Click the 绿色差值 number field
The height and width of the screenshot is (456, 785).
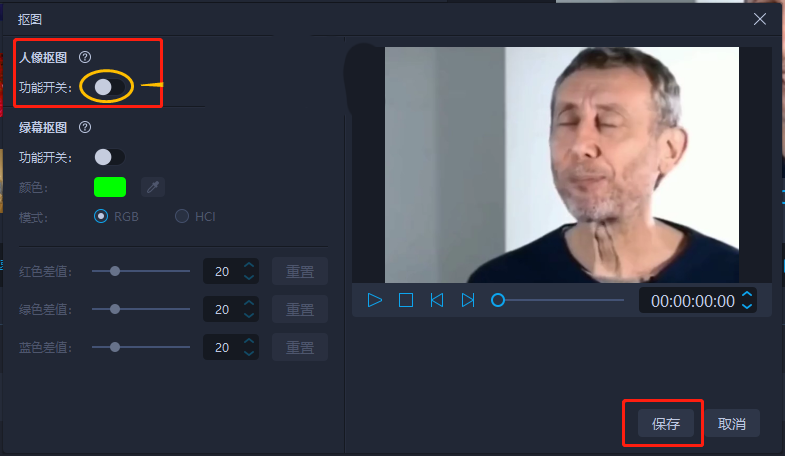point(231,309)
